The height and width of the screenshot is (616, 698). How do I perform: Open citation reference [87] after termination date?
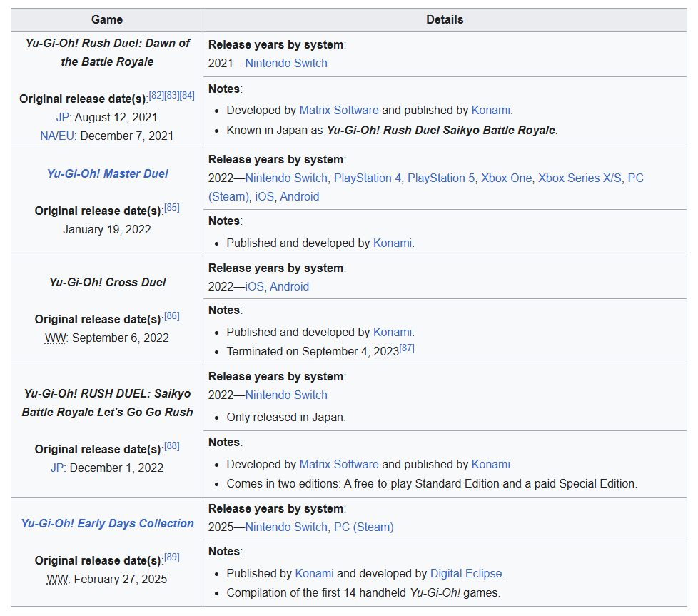407,348
